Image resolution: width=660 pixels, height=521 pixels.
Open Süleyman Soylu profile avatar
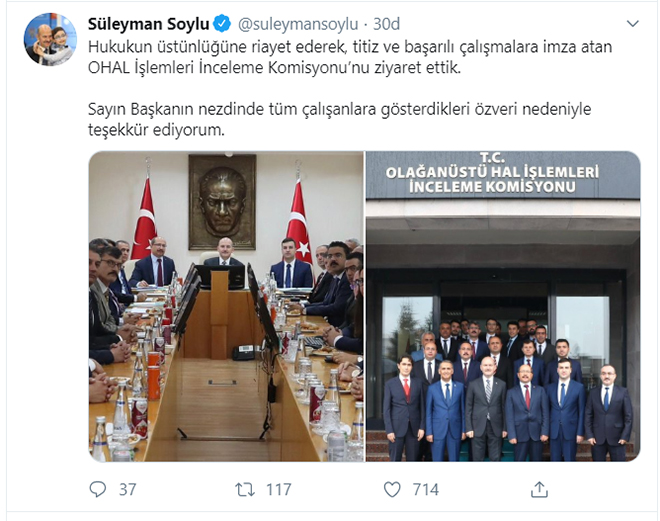50,39
